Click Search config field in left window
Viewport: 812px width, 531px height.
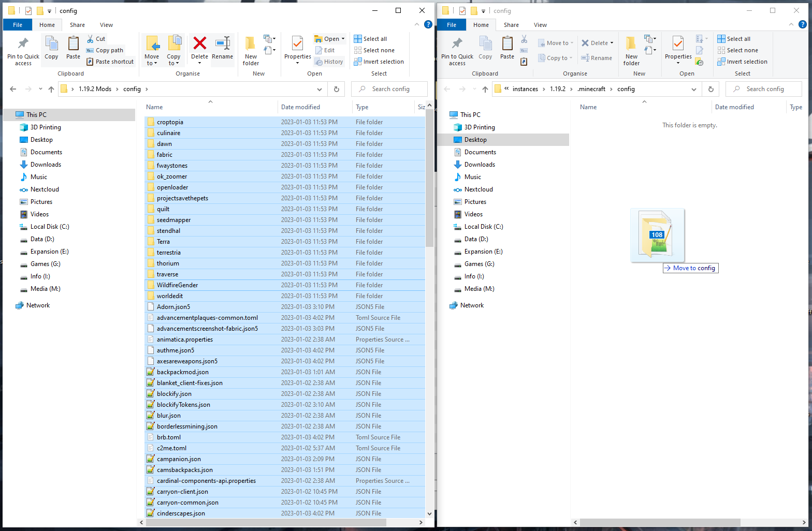(390, 89)
